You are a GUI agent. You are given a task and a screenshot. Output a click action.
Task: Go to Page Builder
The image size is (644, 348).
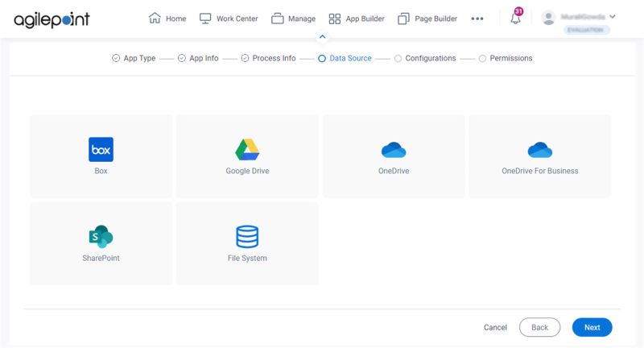coord(436,19)
